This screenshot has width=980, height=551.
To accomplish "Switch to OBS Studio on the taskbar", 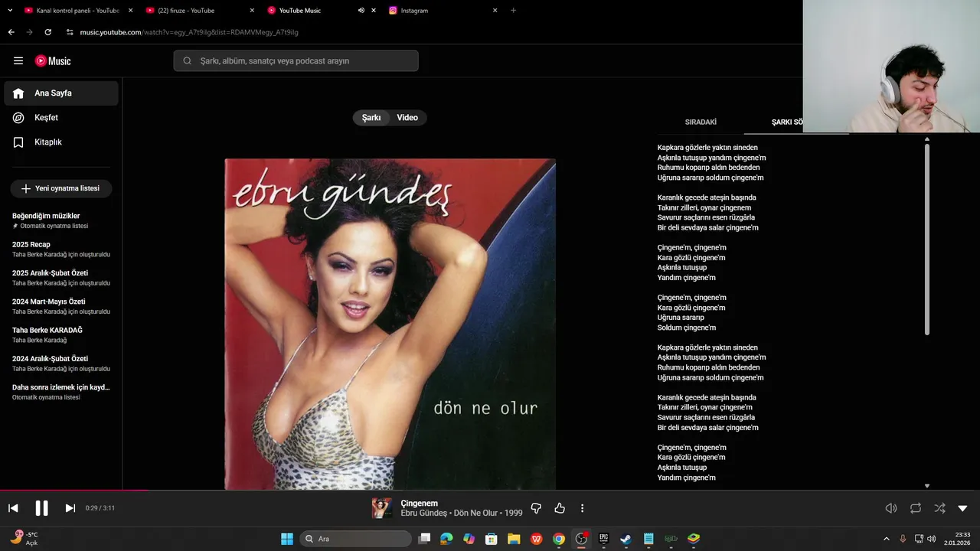I will coord(581,539).
